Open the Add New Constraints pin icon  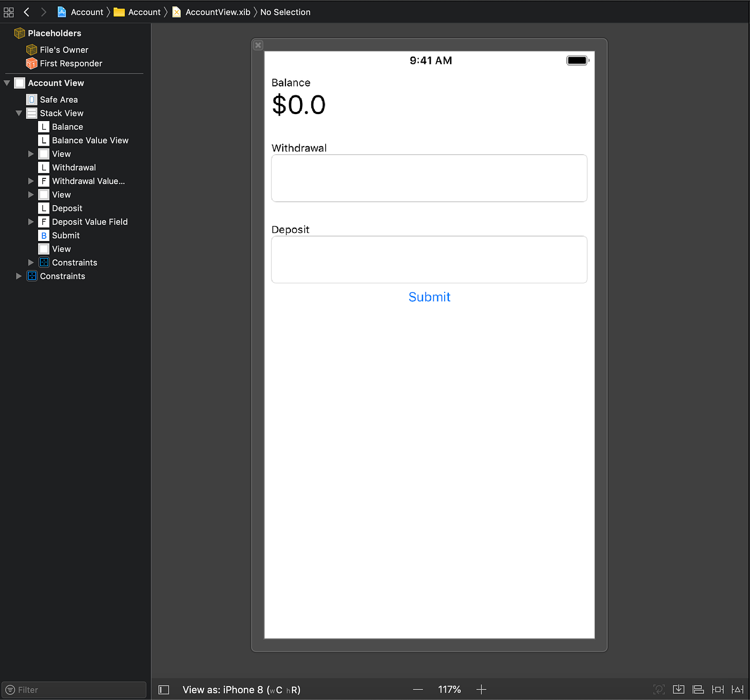click(718, 689)
